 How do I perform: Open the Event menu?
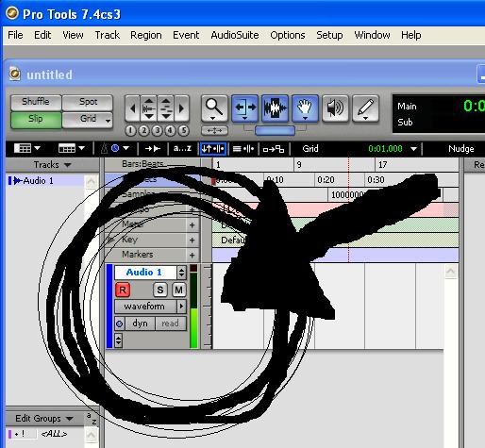click(x=186, y=35)
